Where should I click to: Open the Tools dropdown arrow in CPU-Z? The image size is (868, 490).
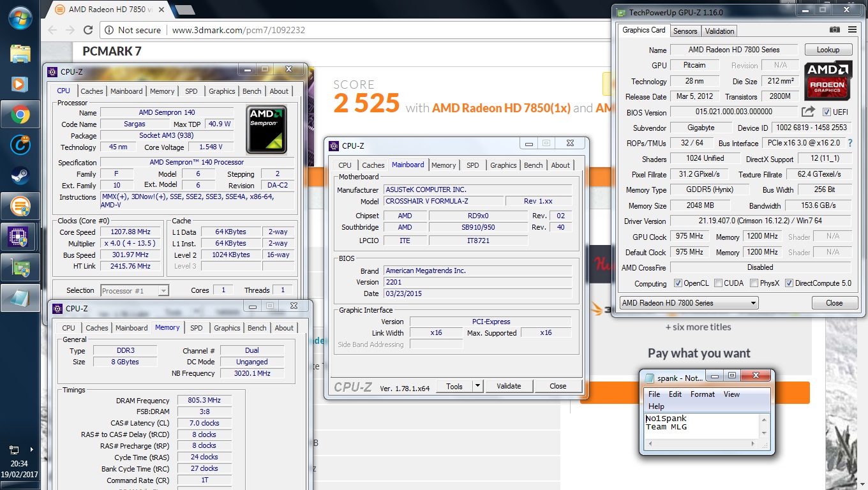pos(477,386)
